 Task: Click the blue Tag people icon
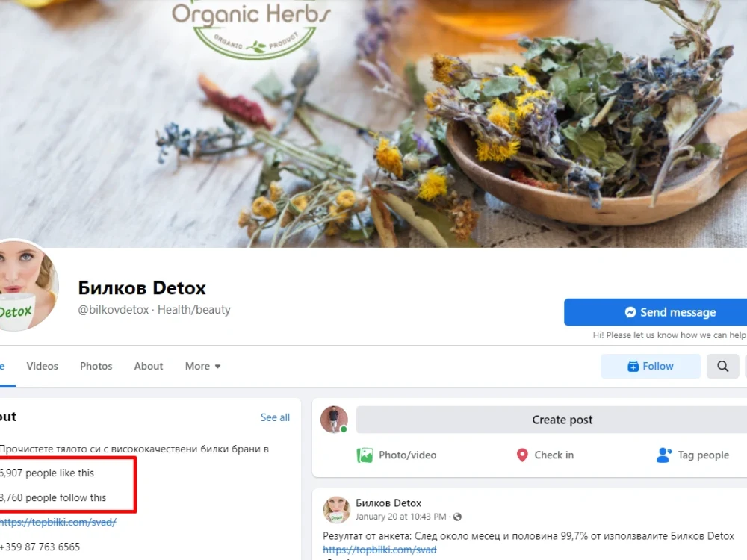click(x=664, y=455)
